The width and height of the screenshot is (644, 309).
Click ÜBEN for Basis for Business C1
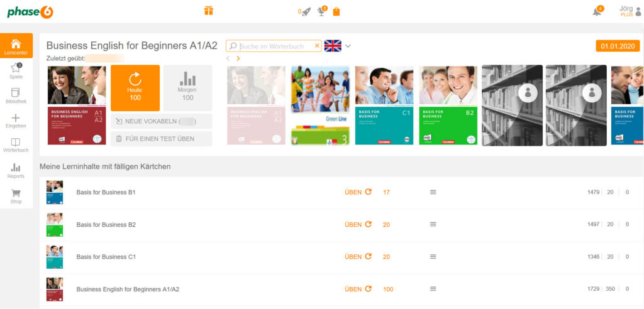pos(358,256)
